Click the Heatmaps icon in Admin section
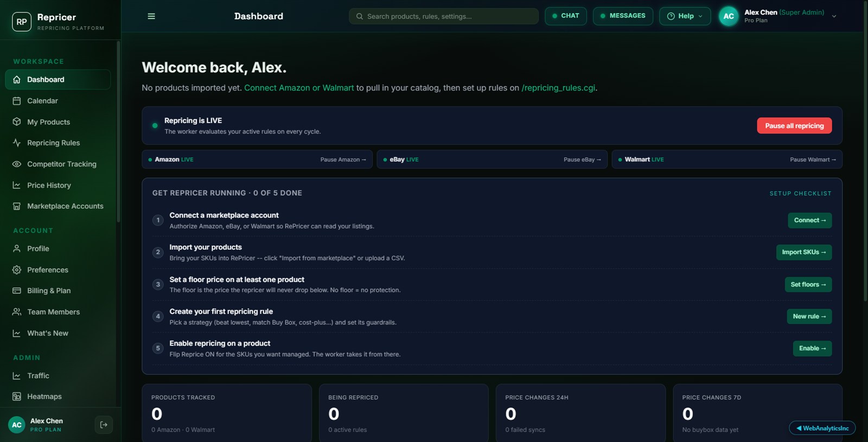This screenshot has width=868, height=442. click(17, 396)
